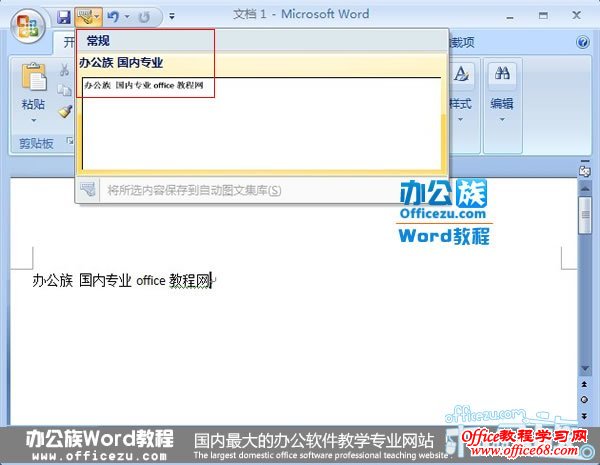The height and width of the screenshot is (465, 600).
Task: Click the ruler toggle above the scrollbar
Action: point(584,169)
